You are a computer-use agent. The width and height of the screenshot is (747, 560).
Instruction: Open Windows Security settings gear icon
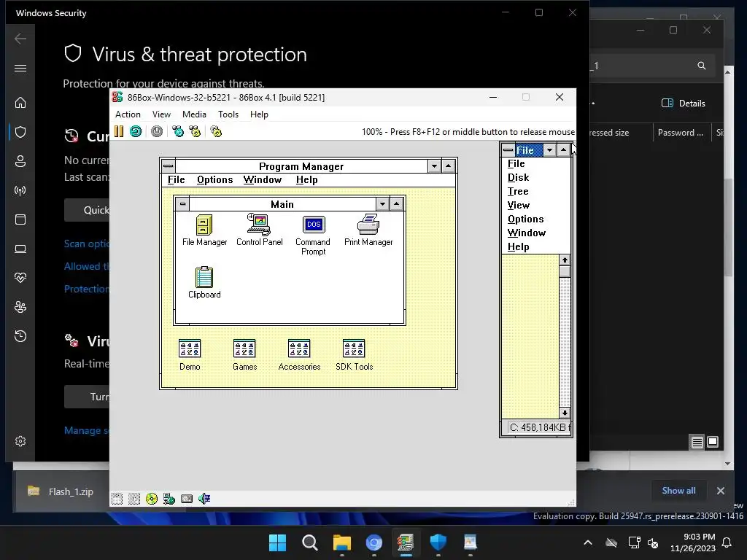click(20, 441)
